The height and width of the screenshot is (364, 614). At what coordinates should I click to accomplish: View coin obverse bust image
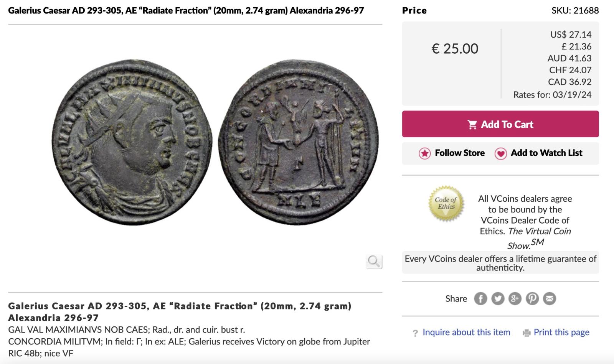[132, 142]
